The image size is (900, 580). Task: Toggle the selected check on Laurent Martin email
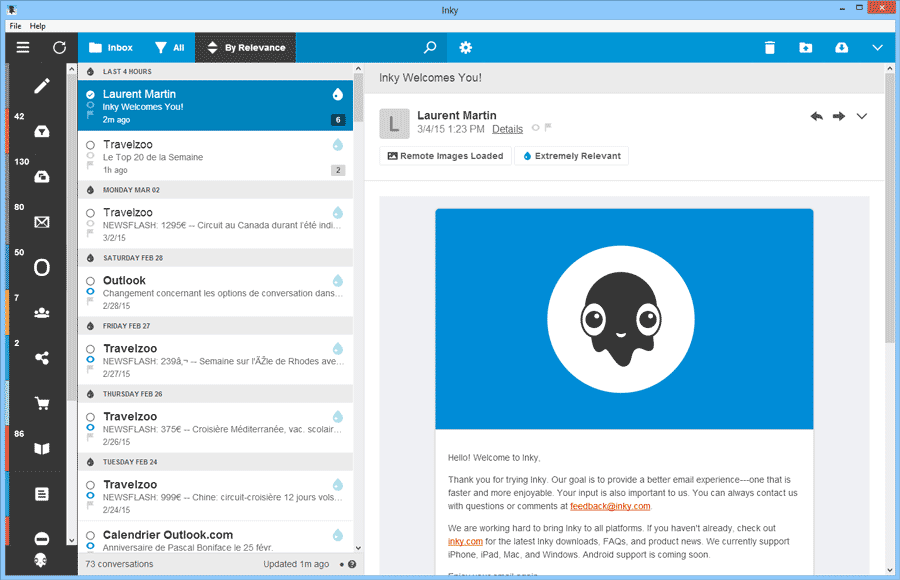90,95
